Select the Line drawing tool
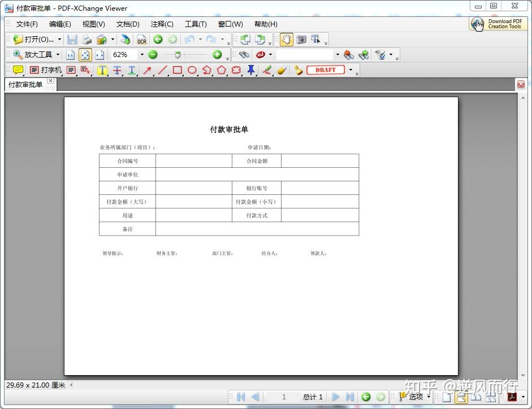This screenshot has height=409, width=532. coord(162,70)
